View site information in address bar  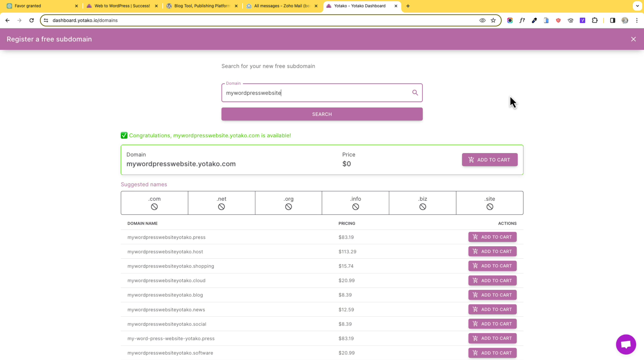coord(46,20)
